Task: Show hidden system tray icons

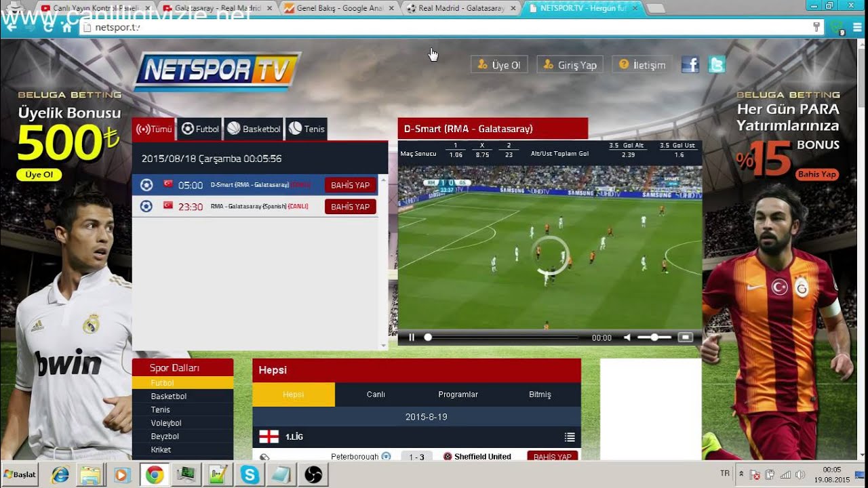Action: tap(741, 474)
